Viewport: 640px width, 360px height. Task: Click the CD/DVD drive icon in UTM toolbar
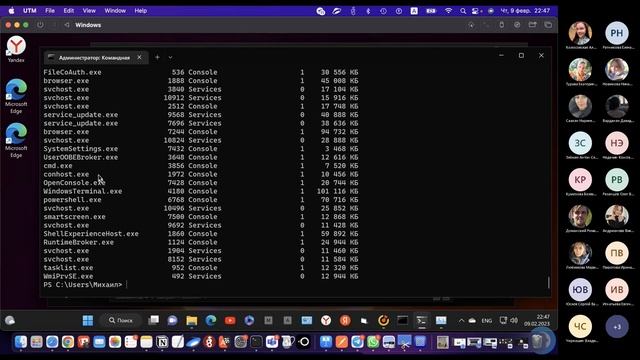[x=517, y=25]
